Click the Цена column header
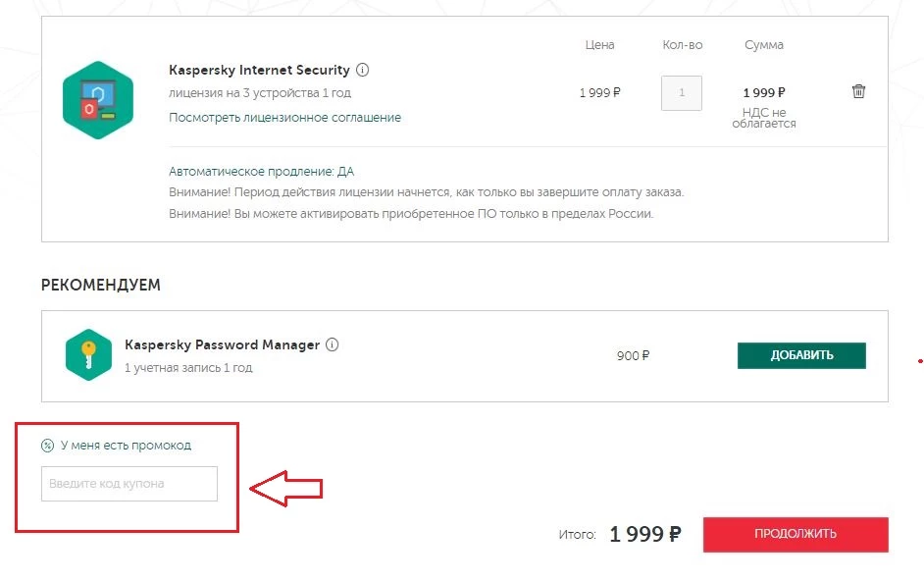Viewport: 924px width, 581px height. 599,45
